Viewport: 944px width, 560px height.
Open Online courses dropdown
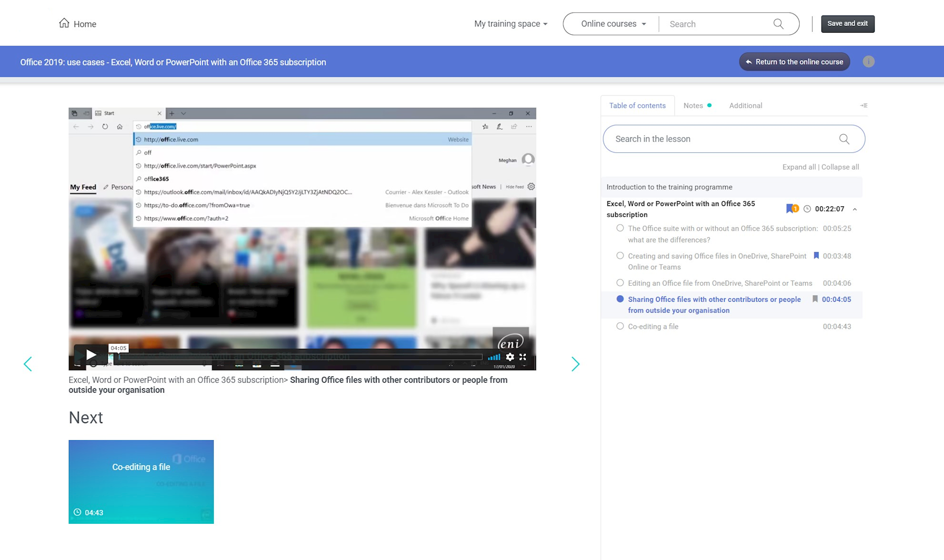(613, 24)
